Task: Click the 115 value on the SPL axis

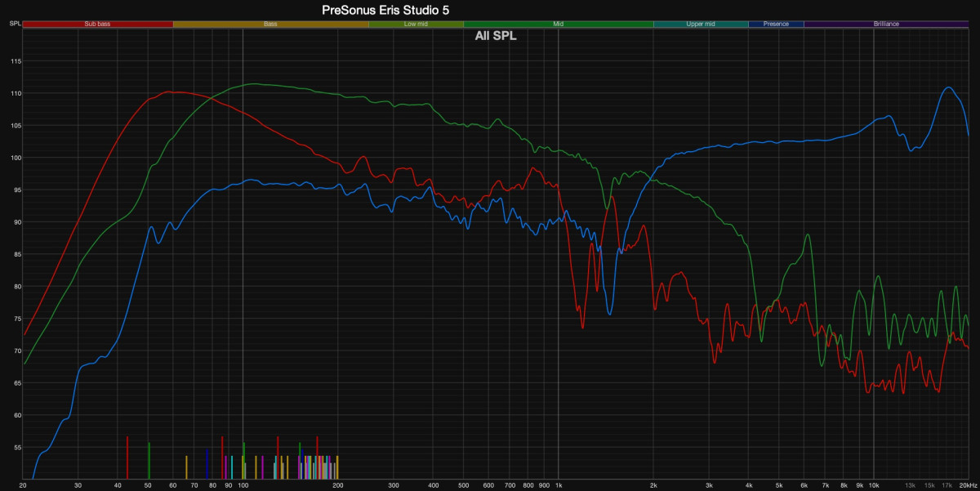Action: point(16,61)
